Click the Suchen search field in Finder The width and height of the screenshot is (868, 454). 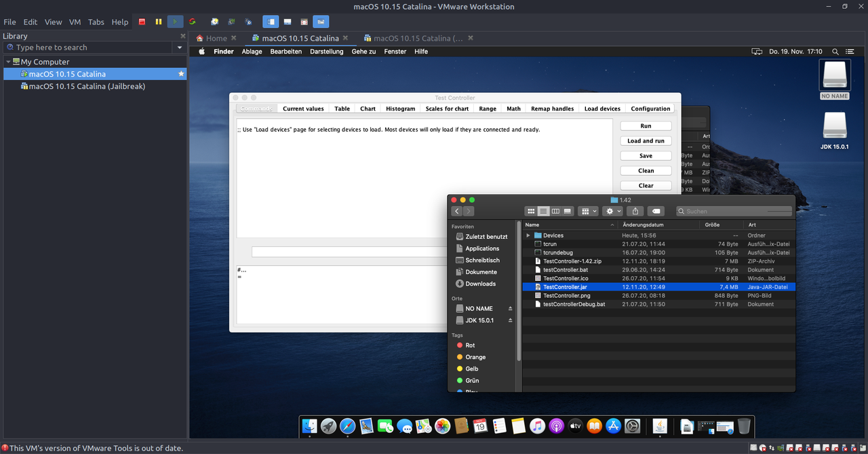(734, 211)
